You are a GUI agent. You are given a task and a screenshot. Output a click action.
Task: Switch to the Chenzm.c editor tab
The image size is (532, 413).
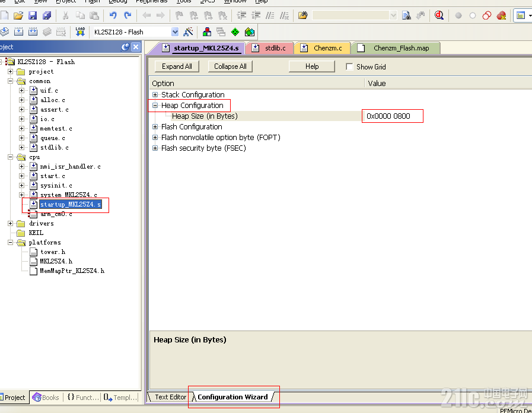tap(322, 48)
